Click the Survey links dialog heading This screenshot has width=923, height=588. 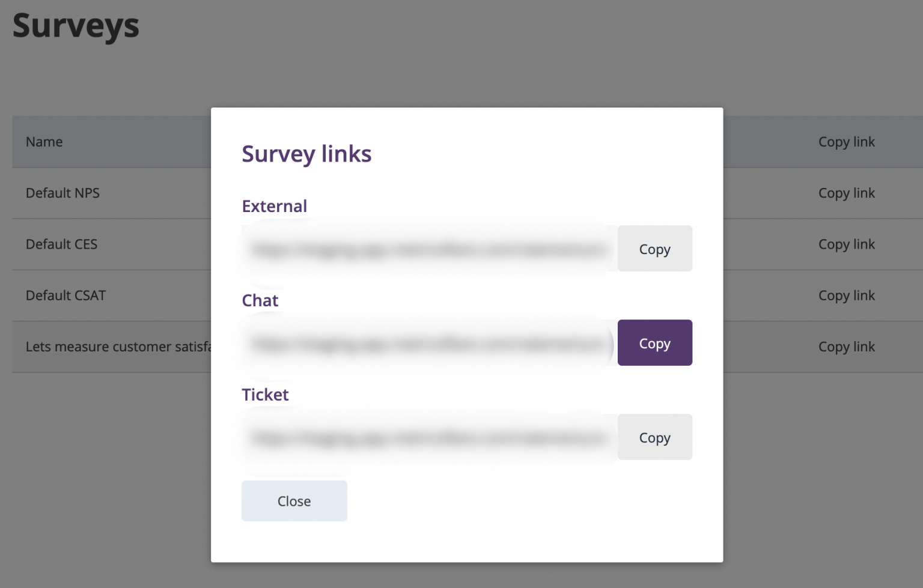coord(306,153)
